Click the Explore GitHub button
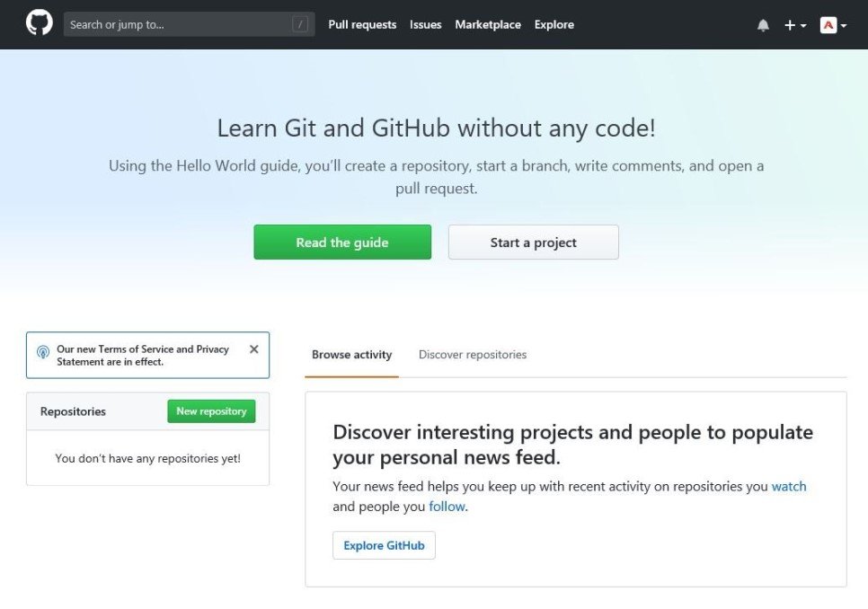The height and width of the screenshot is (609, 868). (x=384, y=545)
